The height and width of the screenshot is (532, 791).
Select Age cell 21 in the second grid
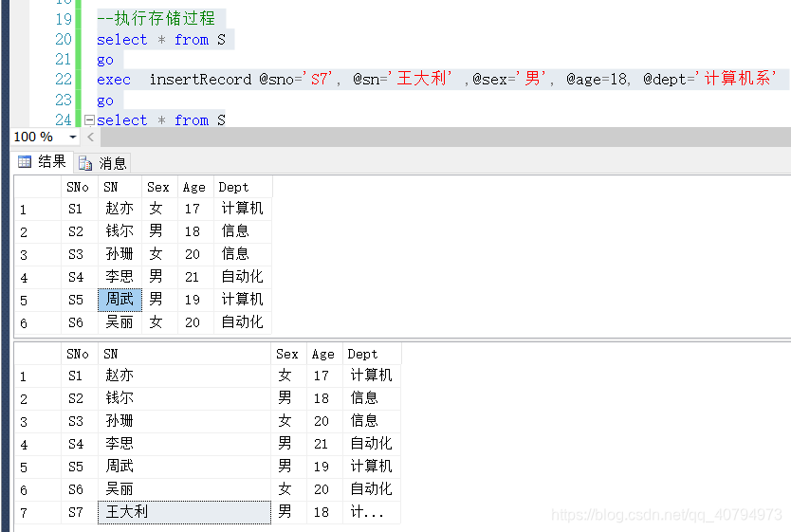(x=325, y=444)
